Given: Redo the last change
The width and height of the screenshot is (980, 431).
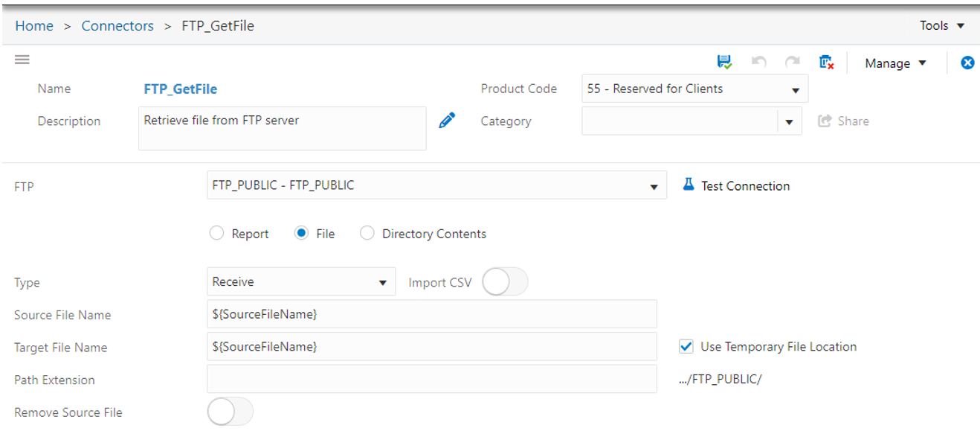Looking at the screenshot, I should (x=792, y=63).
